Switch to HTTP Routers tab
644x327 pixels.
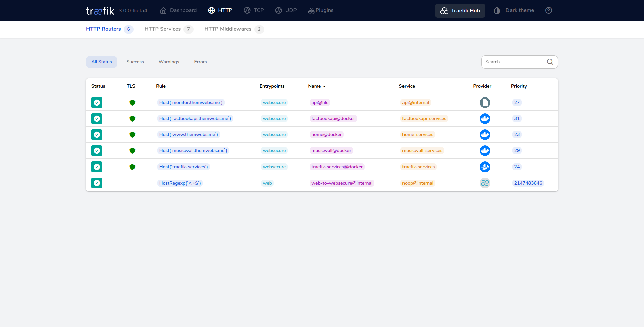[109, 29]
